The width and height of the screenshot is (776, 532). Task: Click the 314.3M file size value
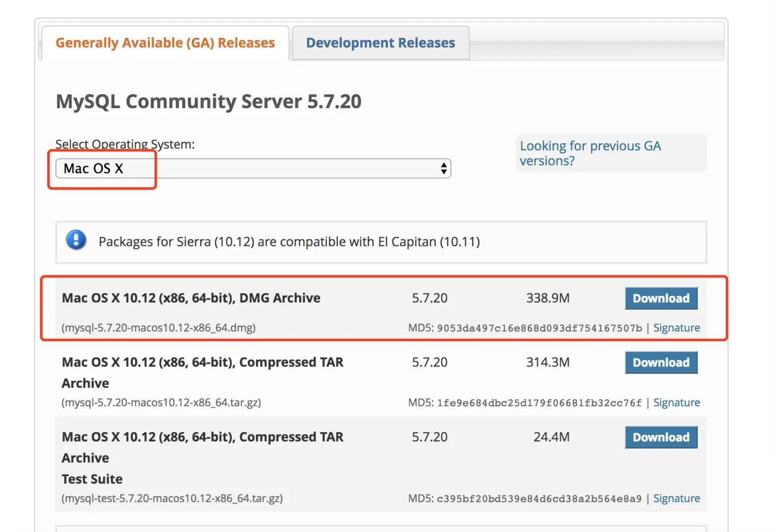click(x=548, y=362)
